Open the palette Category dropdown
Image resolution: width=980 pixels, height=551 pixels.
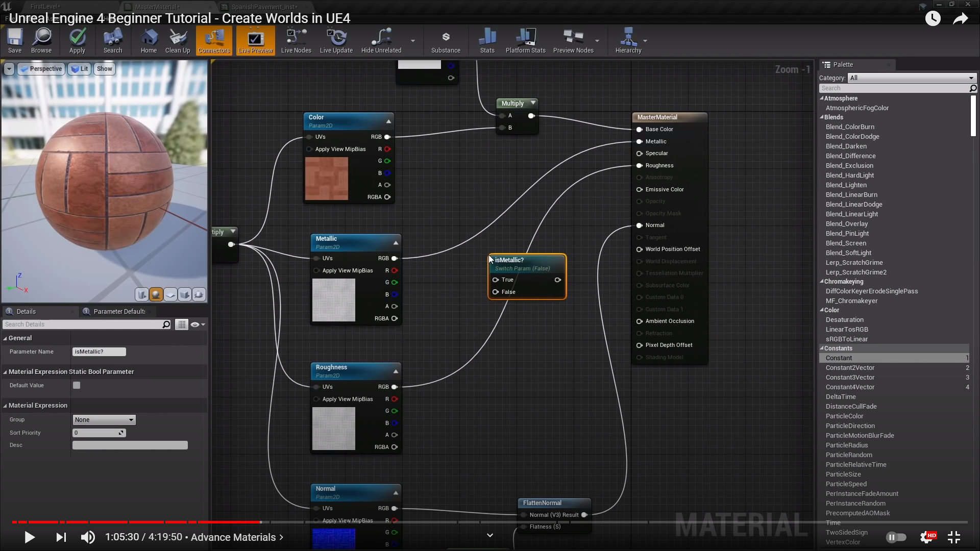(x=912, y=78)
